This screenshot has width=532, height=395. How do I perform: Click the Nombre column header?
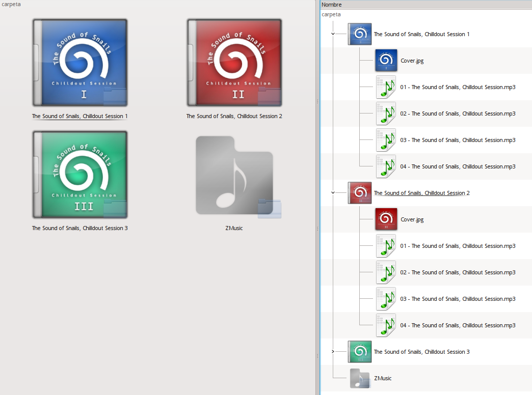426,5
